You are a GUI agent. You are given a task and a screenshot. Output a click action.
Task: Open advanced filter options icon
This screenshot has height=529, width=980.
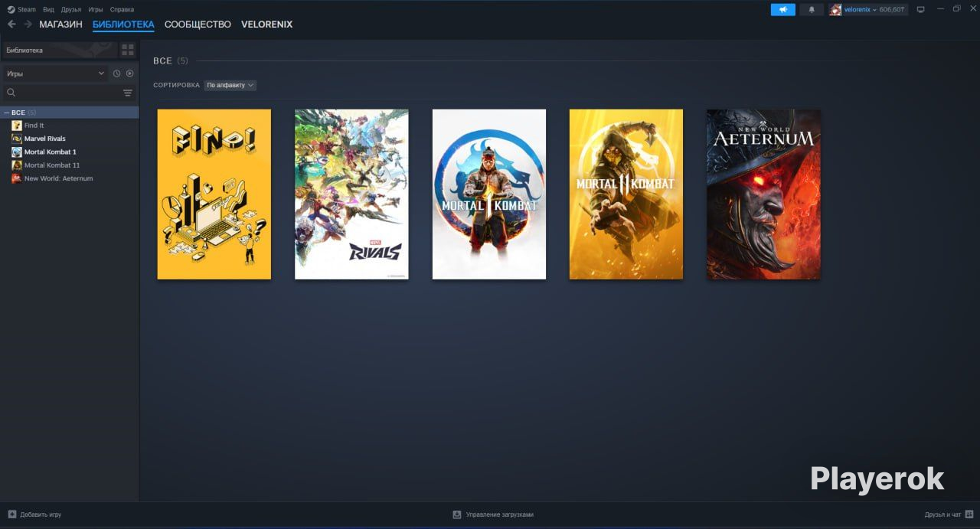click(128, 93)
